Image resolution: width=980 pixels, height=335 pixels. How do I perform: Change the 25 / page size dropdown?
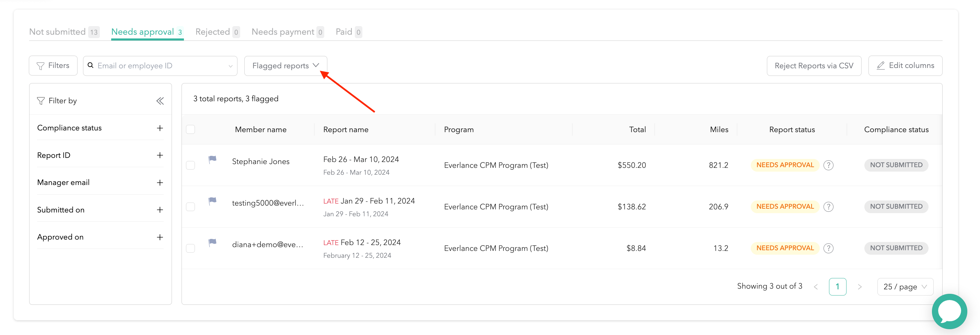[x=905, y=287]
